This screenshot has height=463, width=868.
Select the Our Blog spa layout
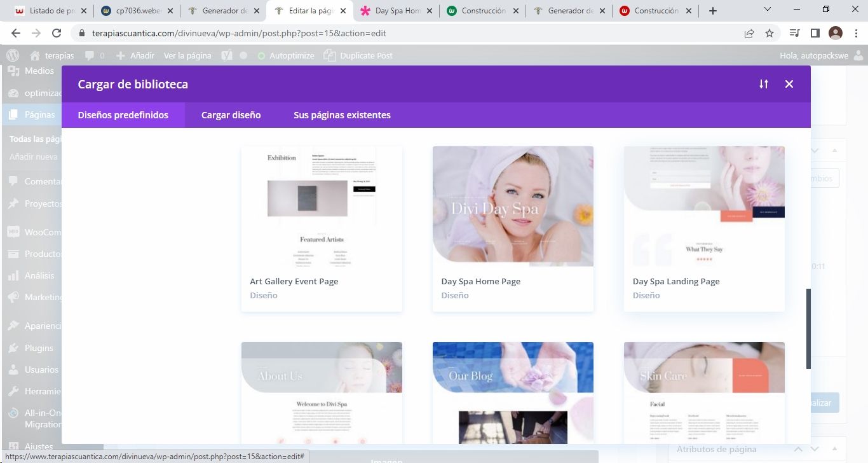pyautogui.click(x=513, y=392)
